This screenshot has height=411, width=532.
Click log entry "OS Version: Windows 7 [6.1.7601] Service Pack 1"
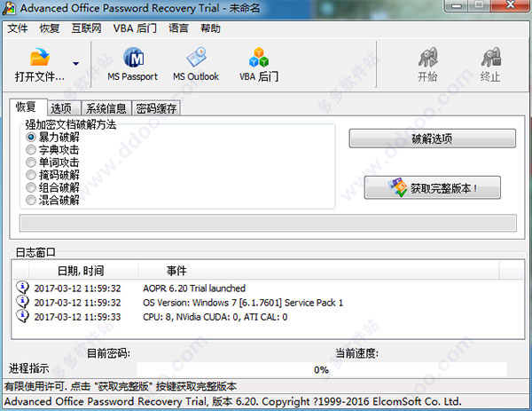243,303
